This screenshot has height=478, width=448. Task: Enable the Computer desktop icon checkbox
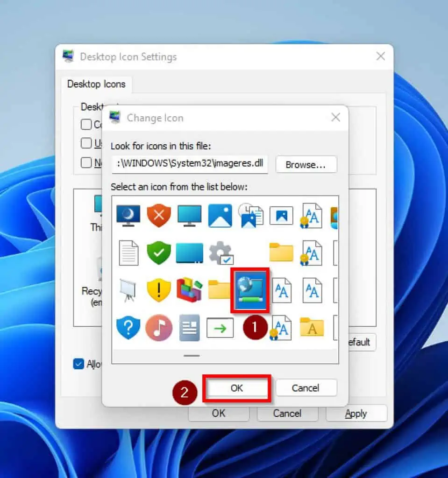(x=86, y=124)
